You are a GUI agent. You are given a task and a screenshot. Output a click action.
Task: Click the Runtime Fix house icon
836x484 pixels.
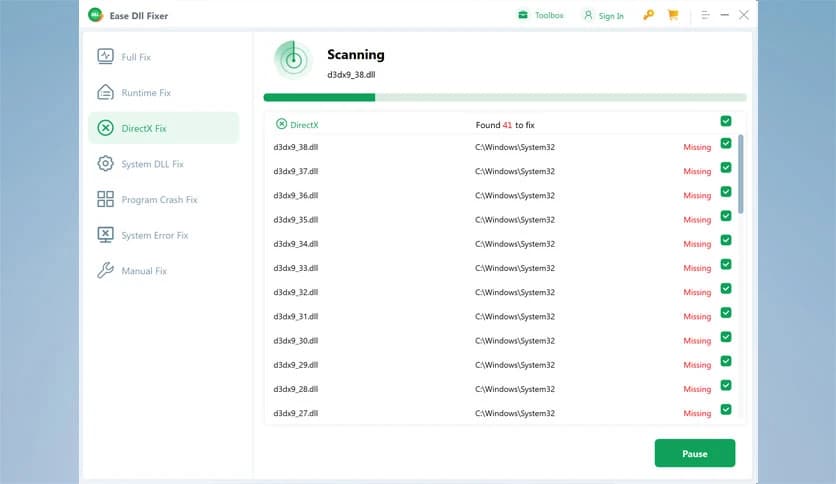pos(105,92)
